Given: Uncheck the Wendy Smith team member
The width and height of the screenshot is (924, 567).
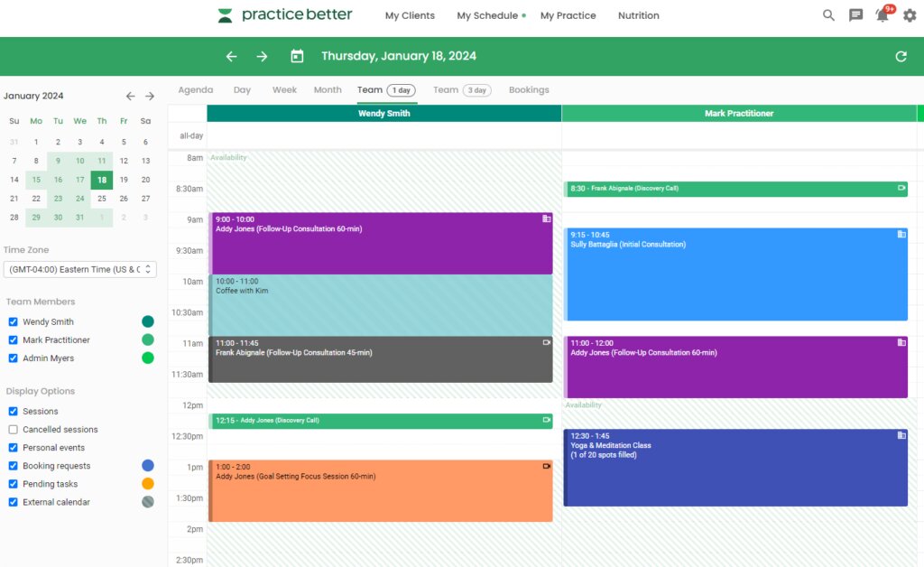Looking at the screenshot, I should pos(13,322).
